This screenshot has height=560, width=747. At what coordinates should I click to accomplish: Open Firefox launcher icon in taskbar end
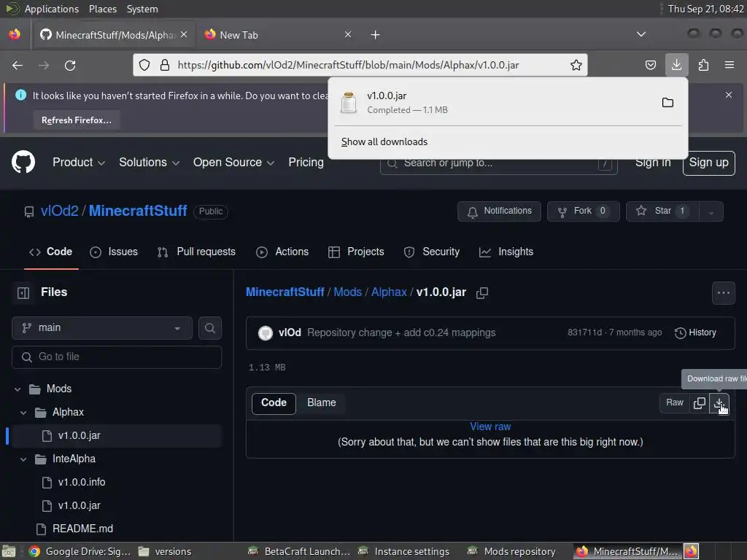(x=691, y=551)
